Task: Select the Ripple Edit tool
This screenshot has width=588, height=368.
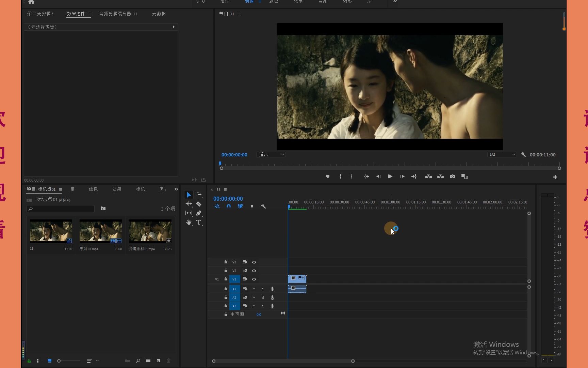Action: coord(189,204)
